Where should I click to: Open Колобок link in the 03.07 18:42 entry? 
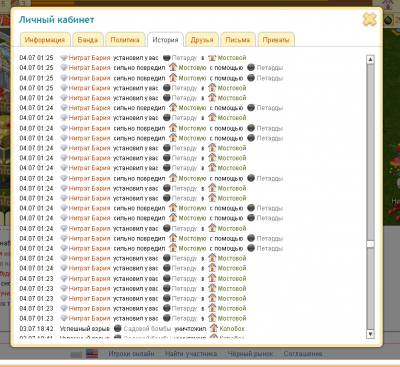coord(232,329)
